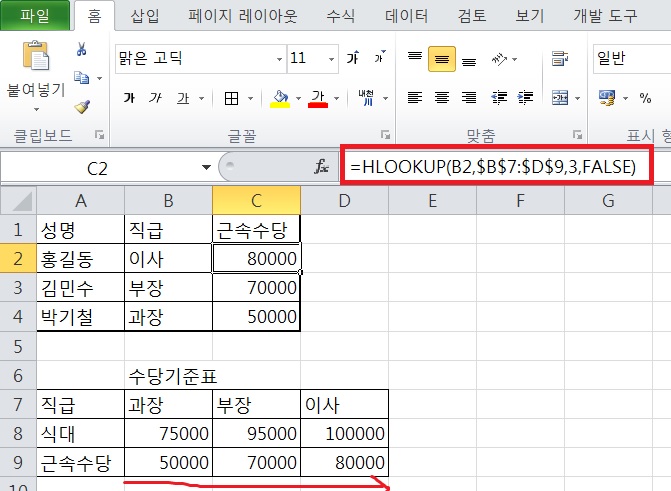
Task: Open the orientation dropdown arrow
Action: [x=514, y=60]
